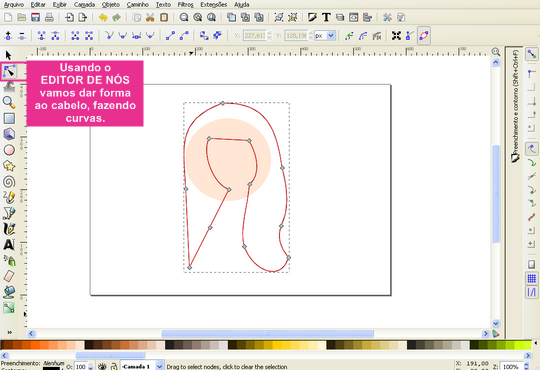This screenshot has width=540, height=370.
Task: Click the Save document icon
Action: [x=35, y=17]
